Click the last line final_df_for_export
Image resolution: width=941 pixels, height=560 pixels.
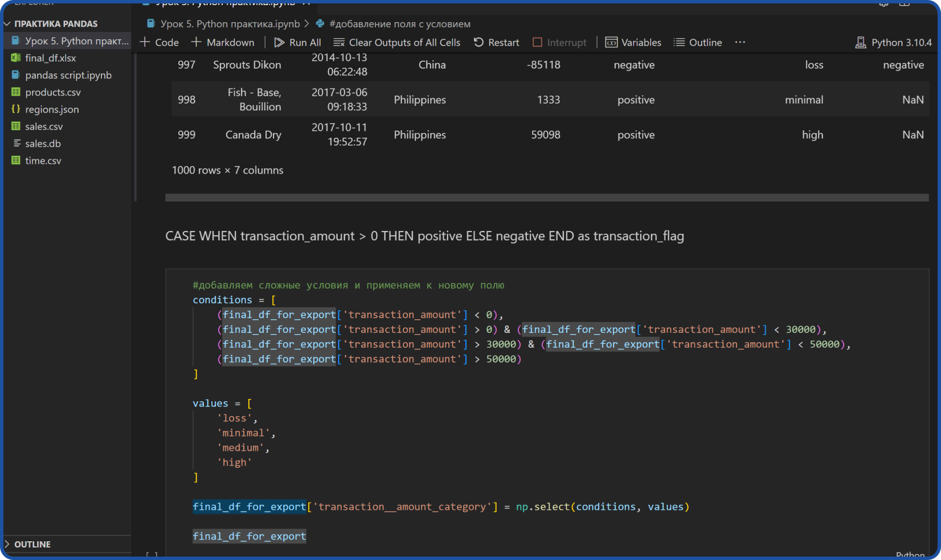coord(249,537)
